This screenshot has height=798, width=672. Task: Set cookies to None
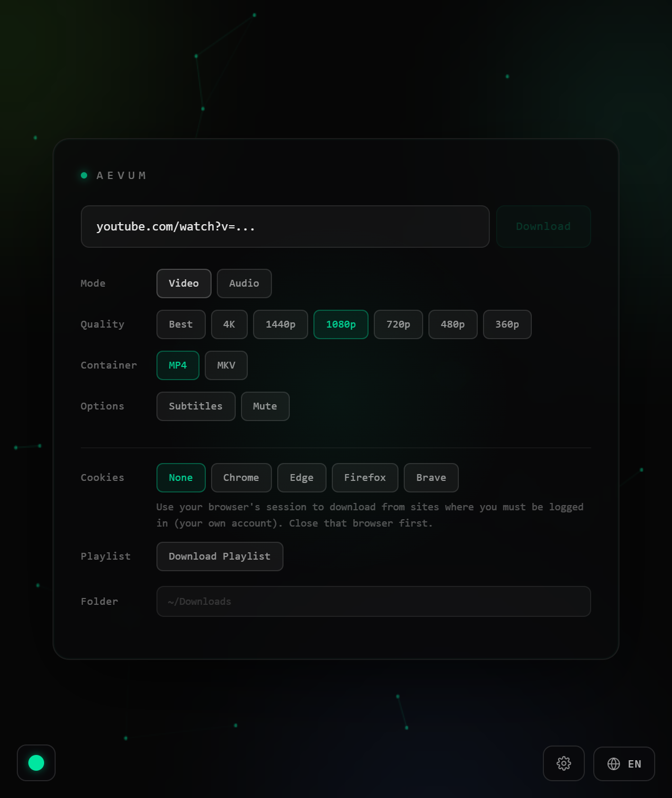pyautogui.click(x=181, y=478)
